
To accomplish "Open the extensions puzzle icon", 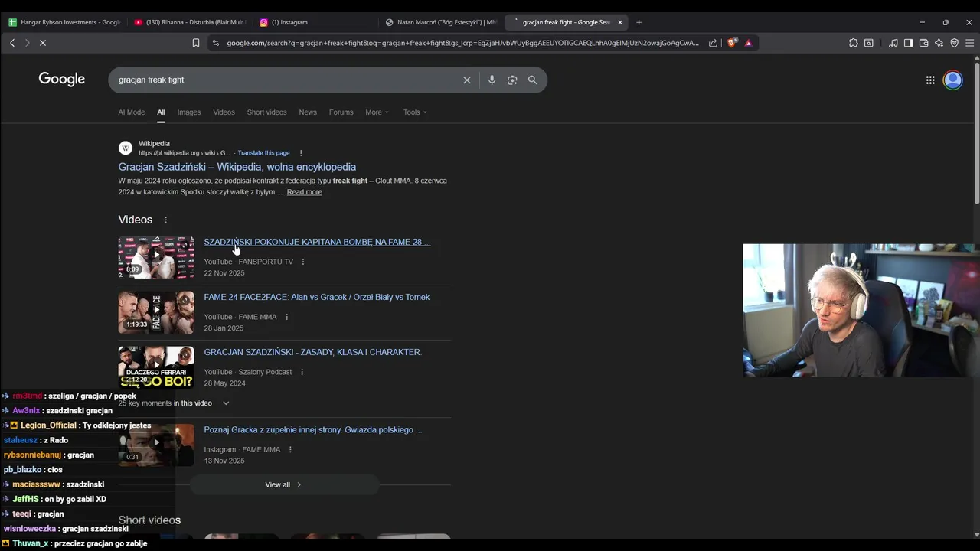I will tap(854, 43).
